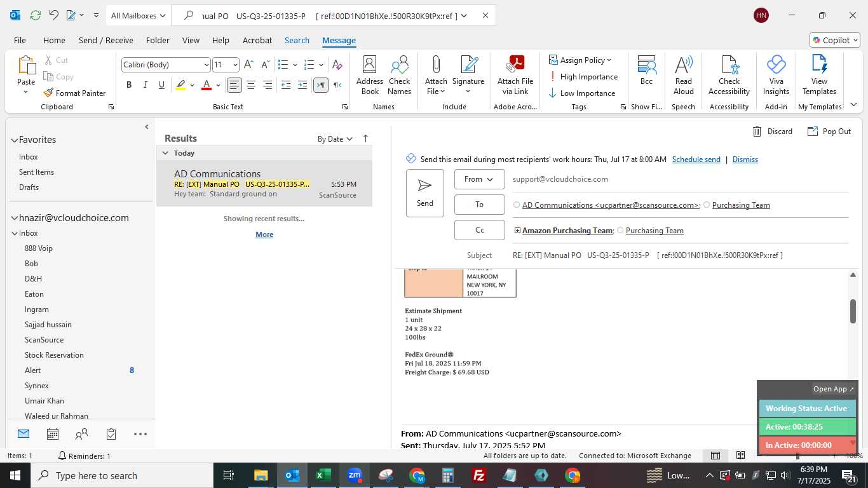This screenshot has width=868, height=488.
Task: Open Tasks view icon
Action: tap(111, 434)
